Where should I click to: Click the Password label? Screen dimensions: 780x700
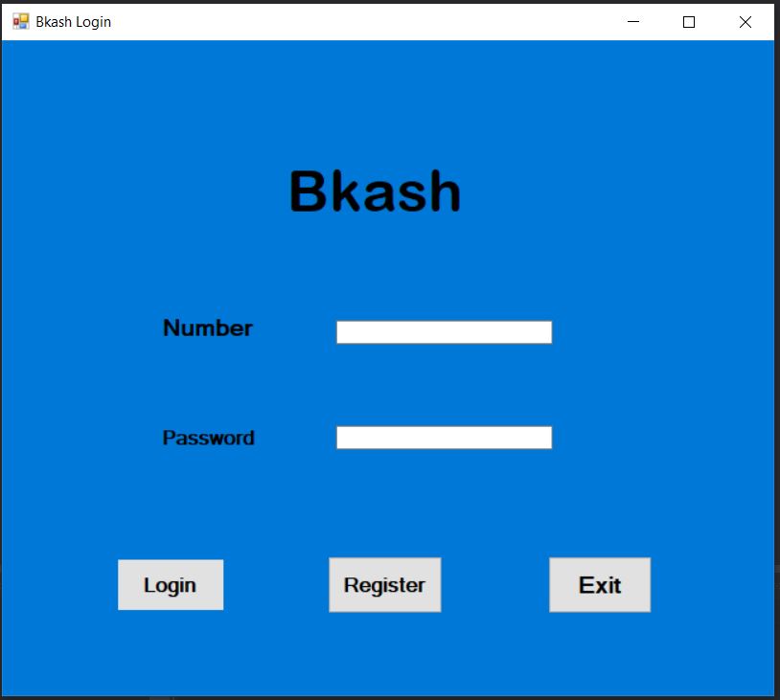208,438
